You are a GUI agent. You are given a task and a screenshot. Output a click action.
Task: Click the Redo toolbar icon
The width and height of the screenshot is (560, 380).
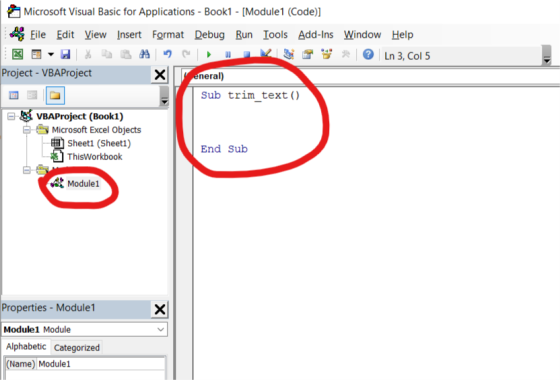[x=186, y=54]
